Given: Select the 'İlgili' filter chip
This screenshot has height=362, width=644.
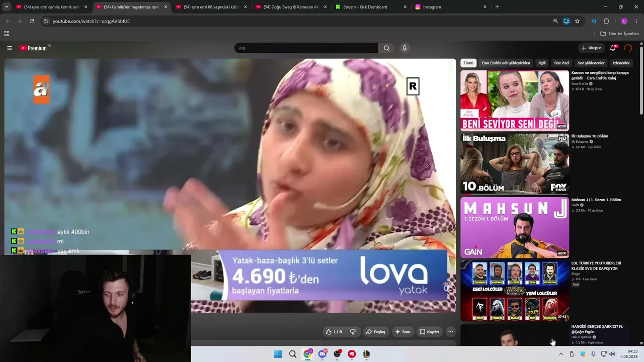Looking at the screenshot, I should [542, 63].
